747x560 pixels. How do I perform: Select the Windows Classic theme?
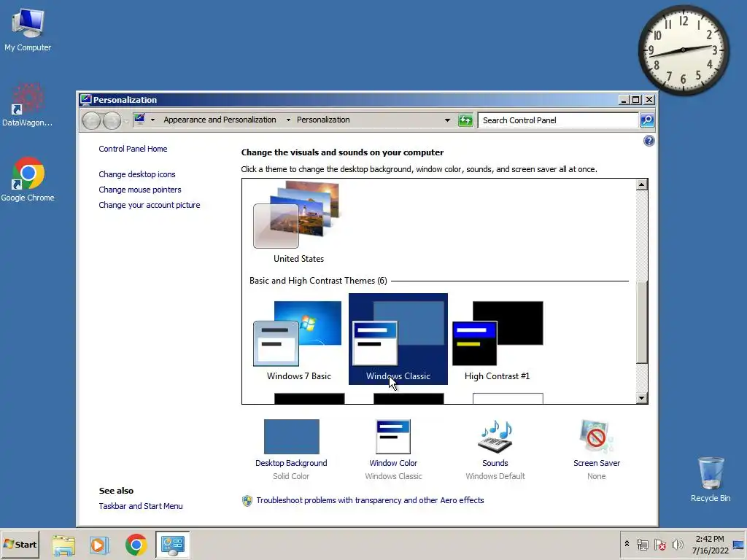[398, 340]
